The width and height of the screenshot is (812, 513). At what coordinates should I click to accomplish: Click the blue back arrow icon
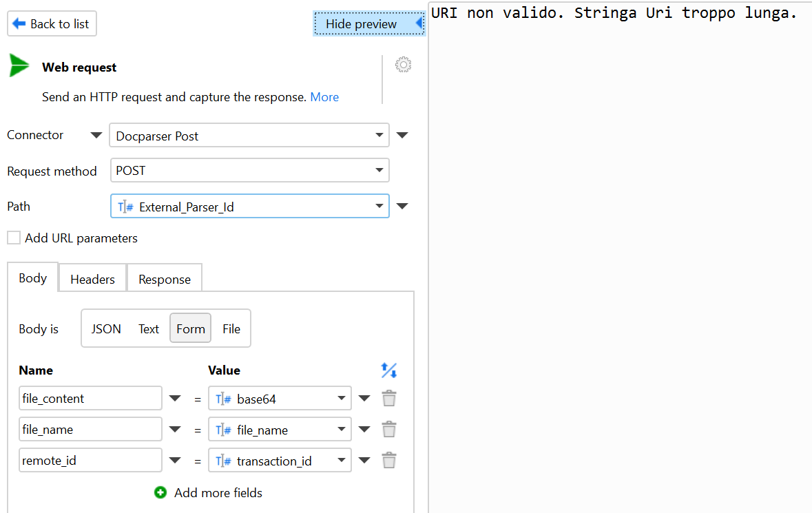tap(19, 23)
